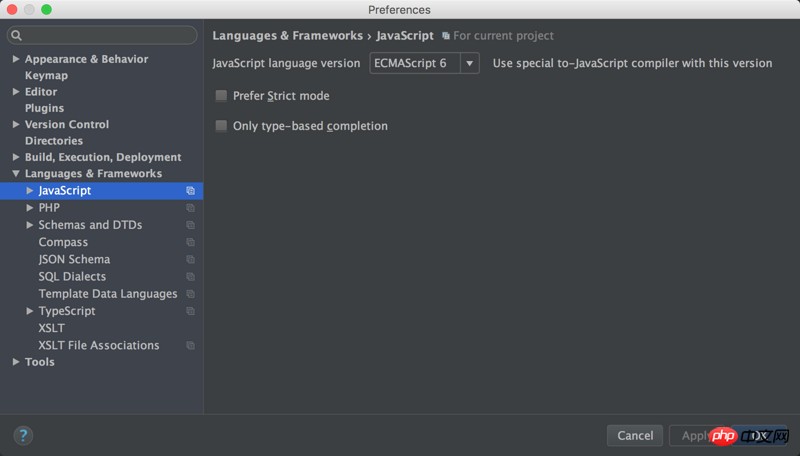Click project-level icon beside TypeScript
This screenshot has height=456, width=800.
[x=190, y=312]
